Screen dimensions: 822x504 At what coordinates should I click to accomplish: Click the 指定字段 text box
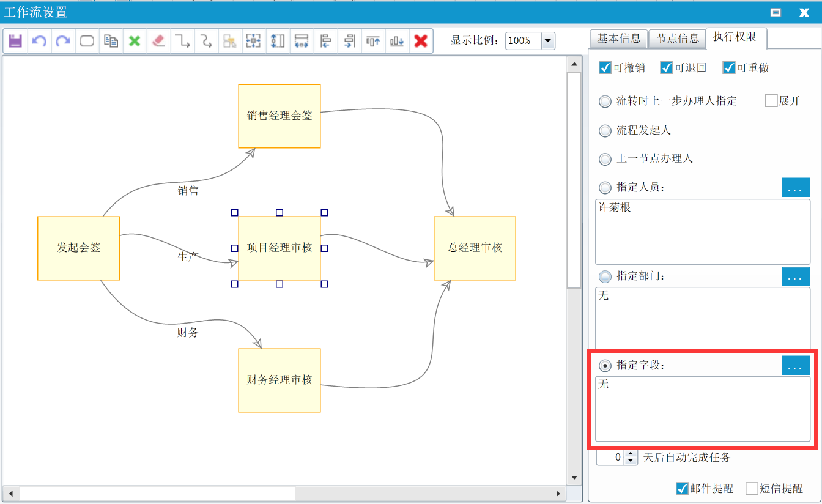tap(703, 409)
